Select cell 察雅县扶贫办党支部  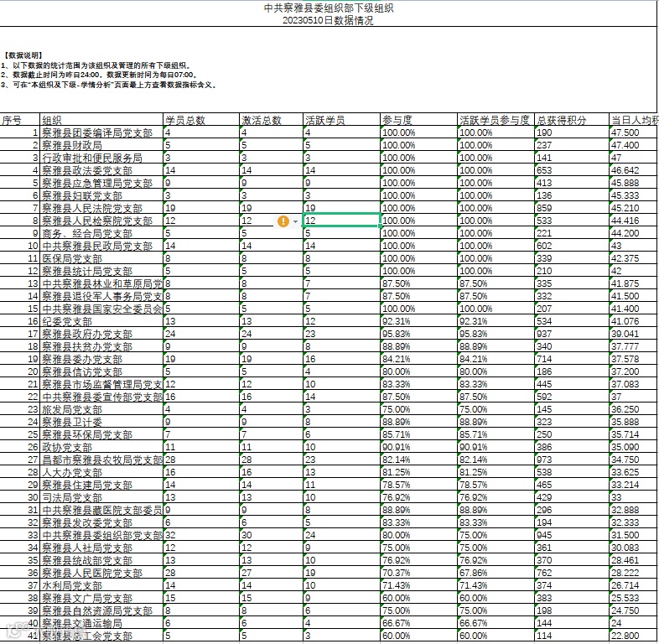(x=101, y=347)
